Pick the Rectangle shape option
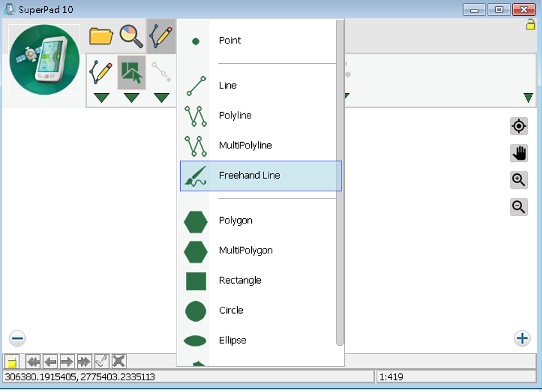 tap(240, 280)
